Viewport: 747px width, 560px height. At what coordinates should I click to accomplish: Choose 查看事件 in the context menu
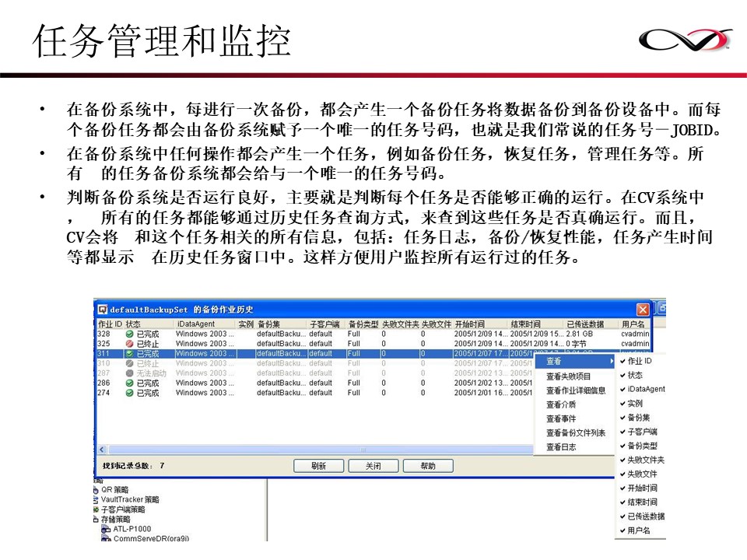(561, 418)
